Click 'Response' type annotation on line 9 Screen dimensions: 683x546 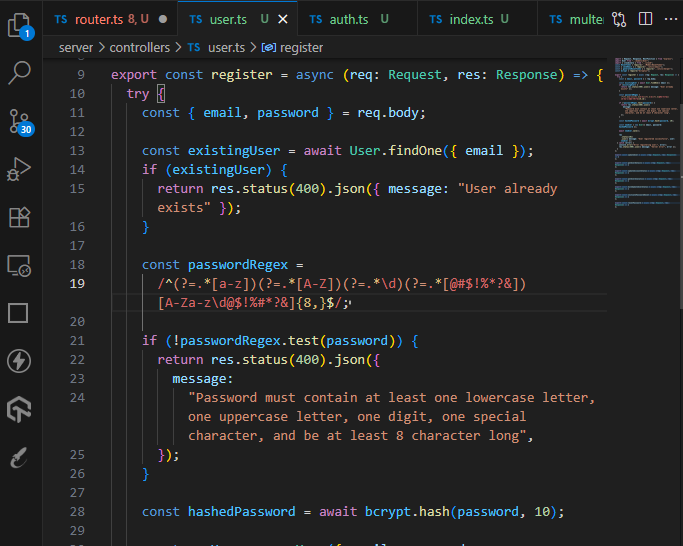527,75
